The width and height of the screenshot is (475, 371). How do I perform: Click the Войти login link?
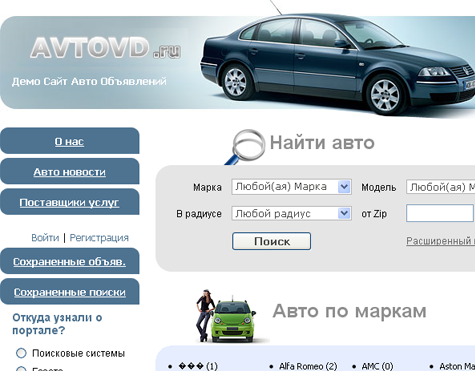click(45, 238)
